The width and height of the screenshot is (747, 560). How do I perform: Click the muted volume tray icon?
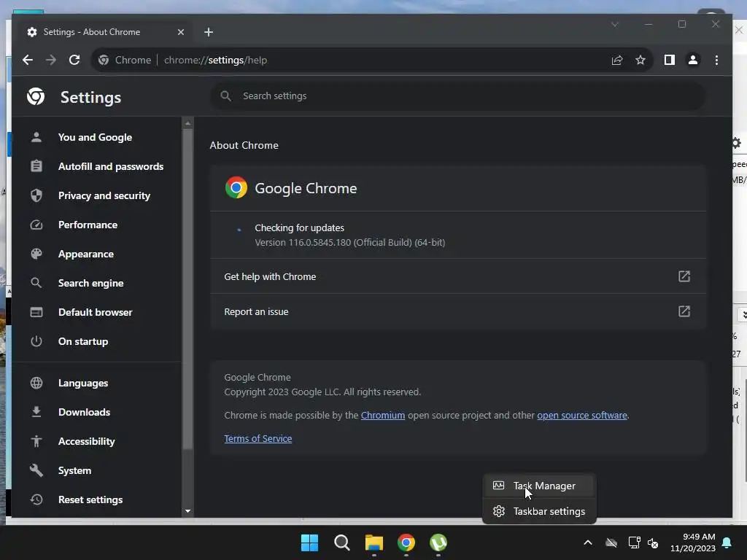653,542
